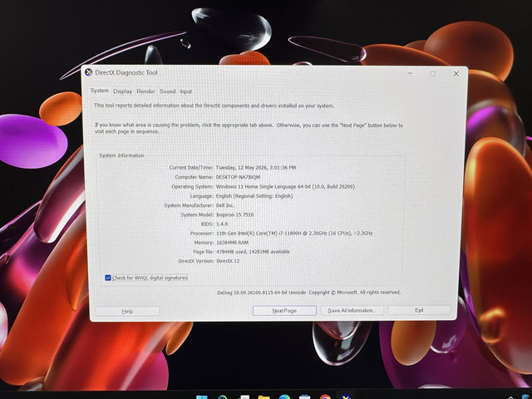This screenshot has width=532, height=399.
Task: Close the DirectX Diagnostic Tool window
Action: (456, 74)
